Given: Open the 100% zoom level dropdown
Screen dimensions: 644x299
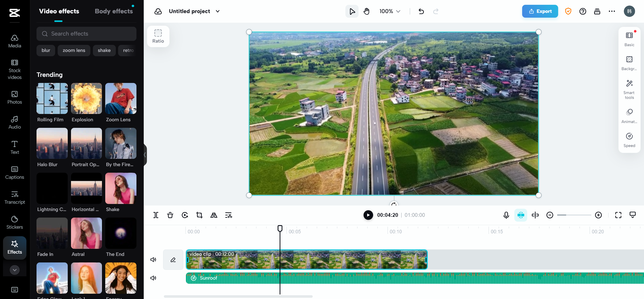Looking at the screenshot, I should 389,11.
